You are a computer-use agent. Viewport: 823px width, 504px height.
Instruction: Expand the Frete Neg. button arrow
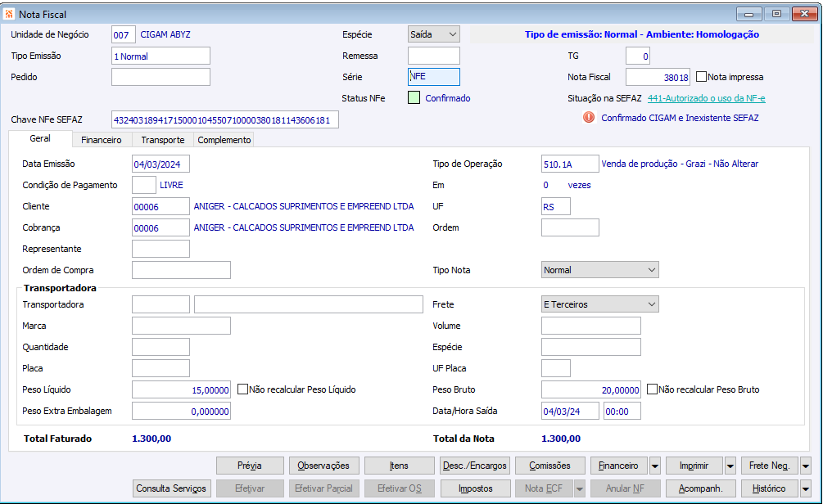click(x=806, y=466)
